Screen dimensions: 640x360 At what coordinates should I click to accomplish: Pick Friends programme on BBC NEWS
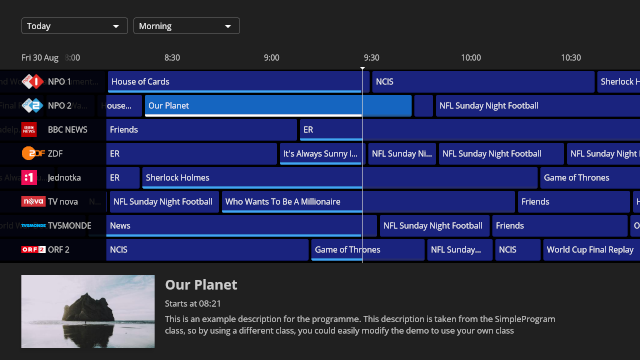[201, 130]
